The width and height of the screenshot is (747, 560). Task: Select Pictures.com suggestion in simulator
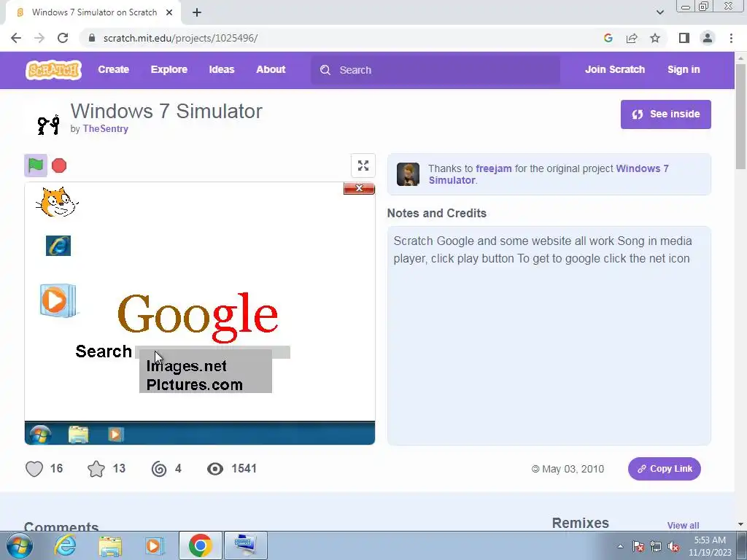click(194, 385)
